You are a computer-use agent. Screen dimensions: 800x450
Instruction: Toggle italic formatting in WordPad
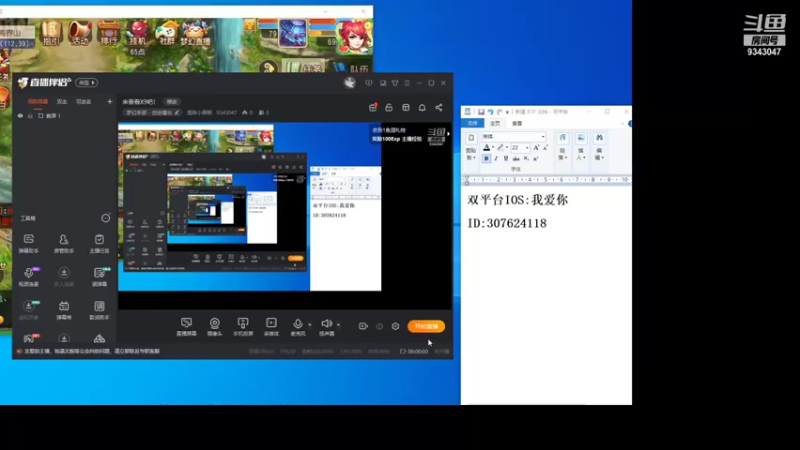[x=496, y=159]
